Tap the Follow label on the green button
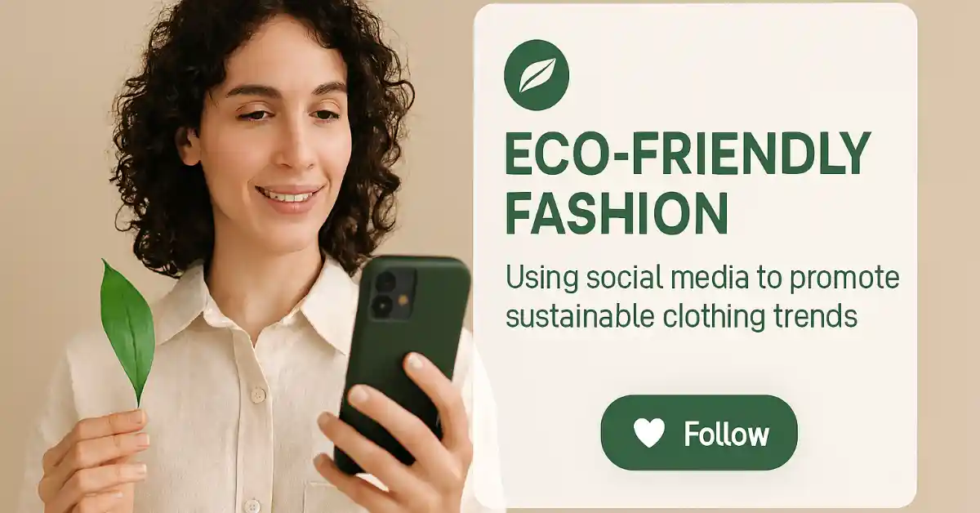 (x=727, y=434)
